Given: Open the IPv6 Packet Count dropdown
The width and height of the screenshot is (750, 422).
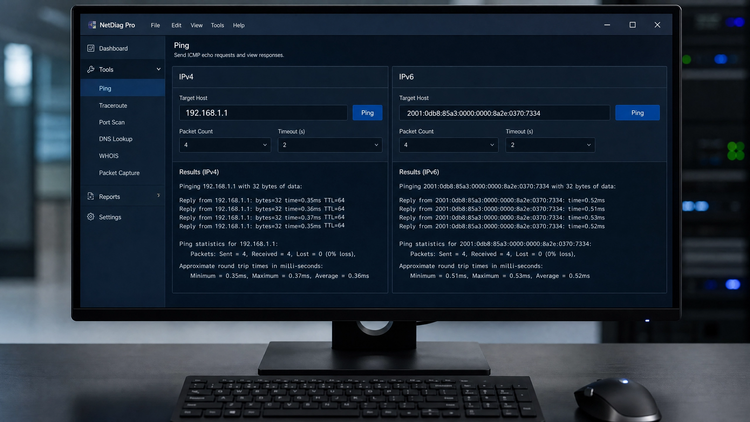Looking at the screenshot, I should coord(448,145).
